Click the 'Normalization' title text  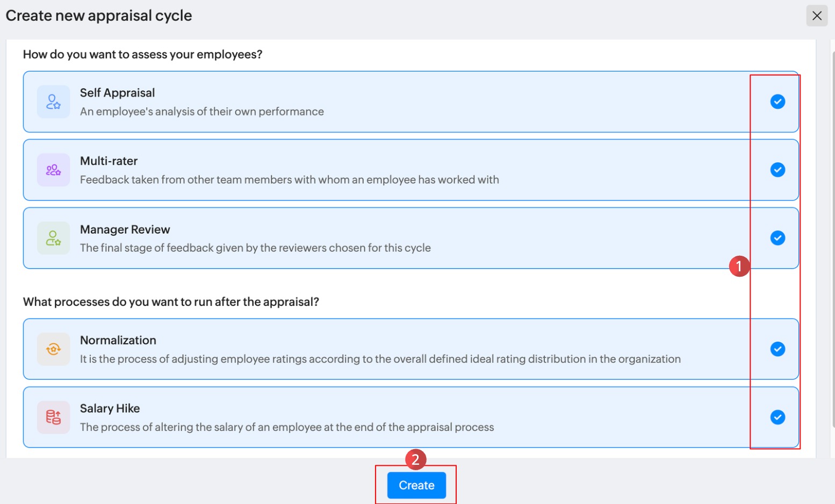point(118,340)
